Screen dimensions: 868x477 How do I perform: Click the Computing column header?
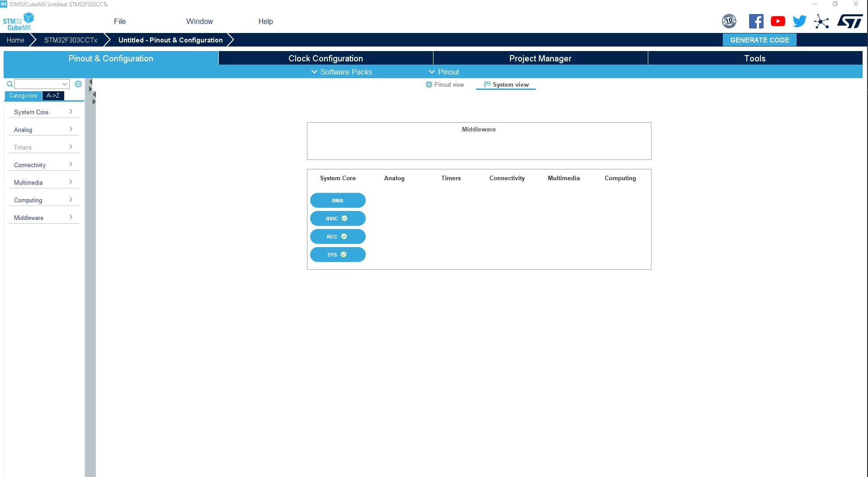620,178
